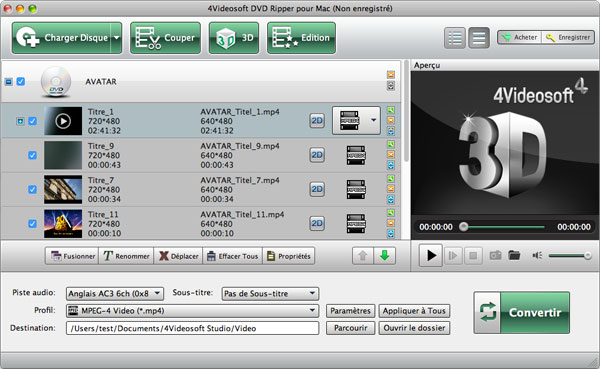The width and height of the screenshot is (600, 369).
Task: Click MPEG4 profile icon for Titre_11
Action: (356, 223)
